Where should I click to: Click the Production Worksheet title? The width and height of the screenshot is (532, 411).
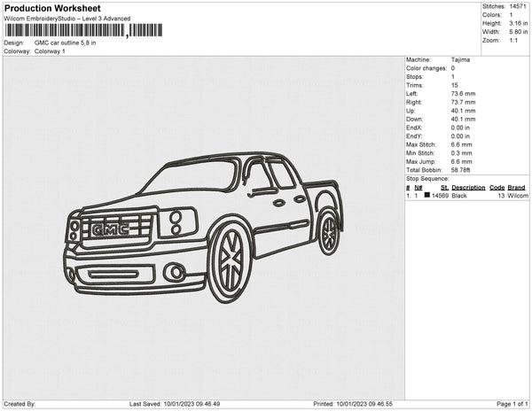pyautogui.click(x=51, y=8)
